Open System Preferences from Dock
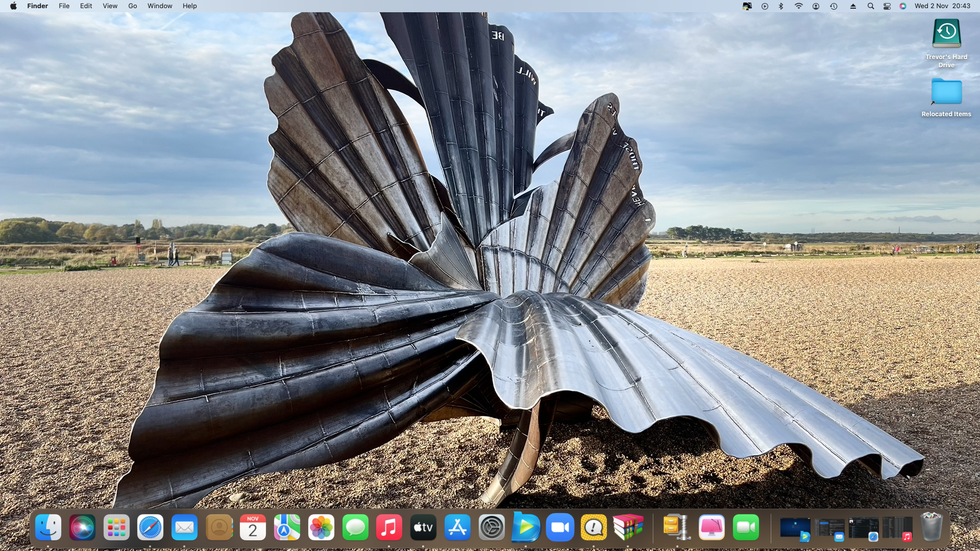The image size is (980, 551). [x=492, y=527]
